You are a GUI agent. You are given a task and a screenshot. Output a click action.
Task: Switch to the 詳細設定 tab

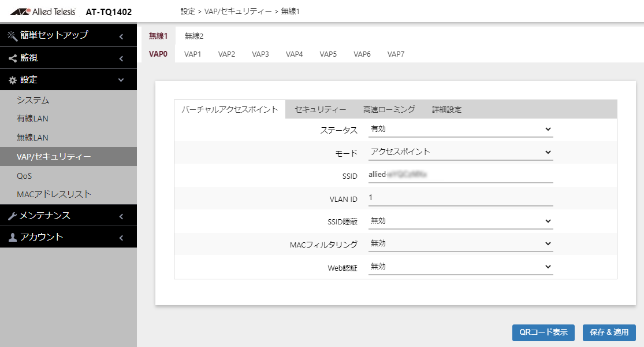(x=446, y=109)
